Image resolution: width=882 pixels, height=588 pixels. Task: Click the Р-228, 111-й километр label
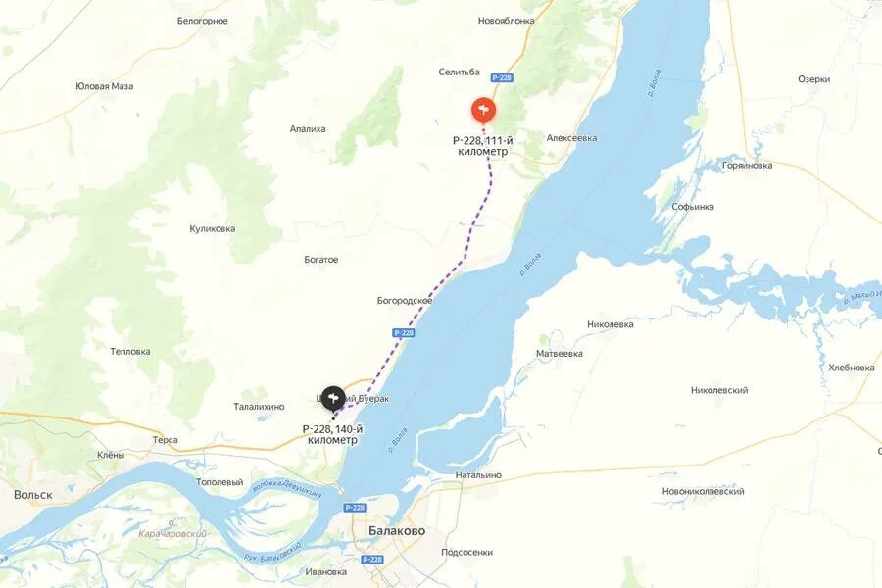pyautogui.click(x=483, y=146)
